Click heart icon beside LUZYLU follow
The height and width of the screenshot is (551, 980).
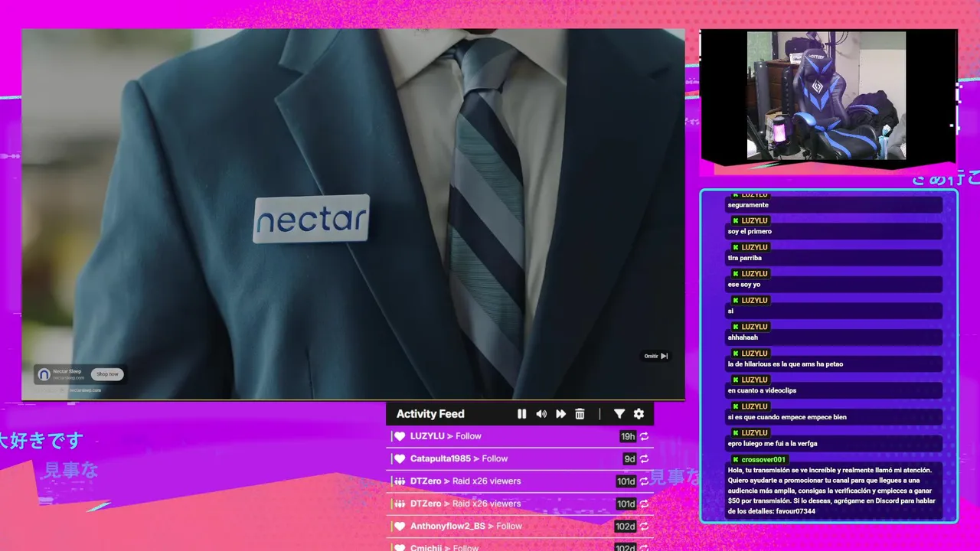pos(399,436)
